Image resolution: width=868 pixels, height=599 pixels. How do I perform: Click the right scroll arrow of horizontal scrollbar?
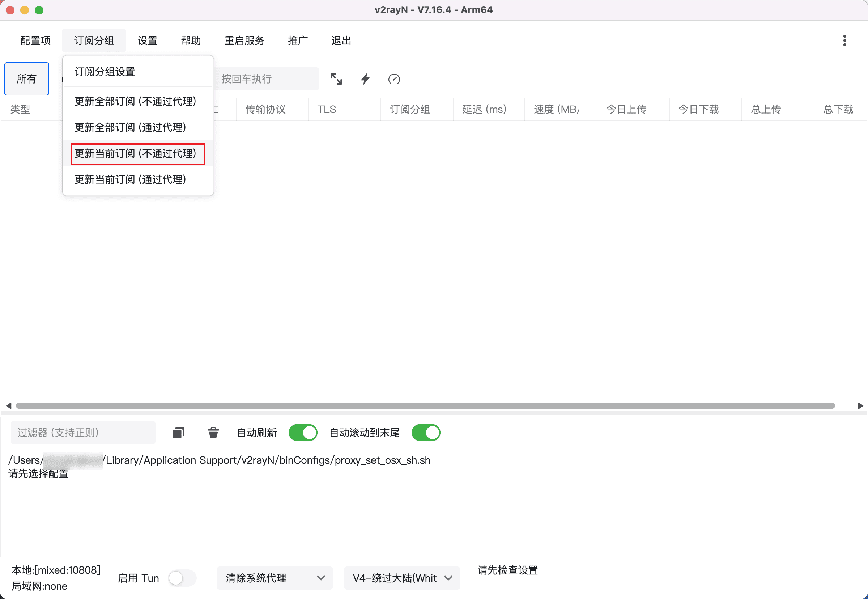point(860,406)
